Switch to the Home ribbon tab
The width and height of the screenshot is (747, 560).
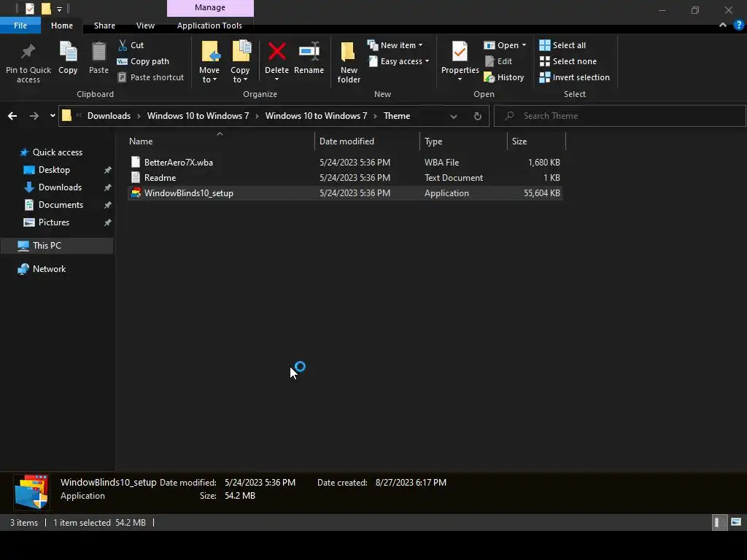pyautogui.click(x=62, y=26)
